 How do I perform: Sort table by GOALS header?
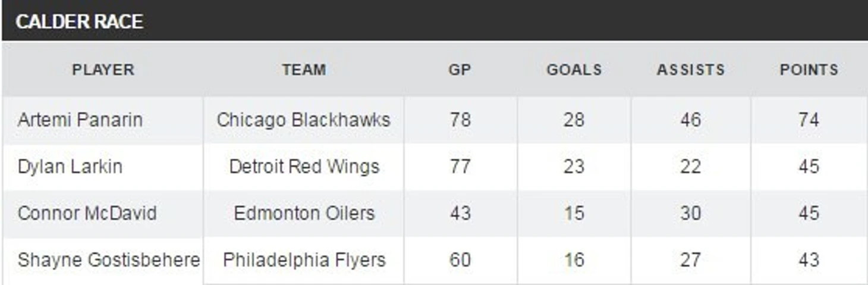(x=574, y=70)
